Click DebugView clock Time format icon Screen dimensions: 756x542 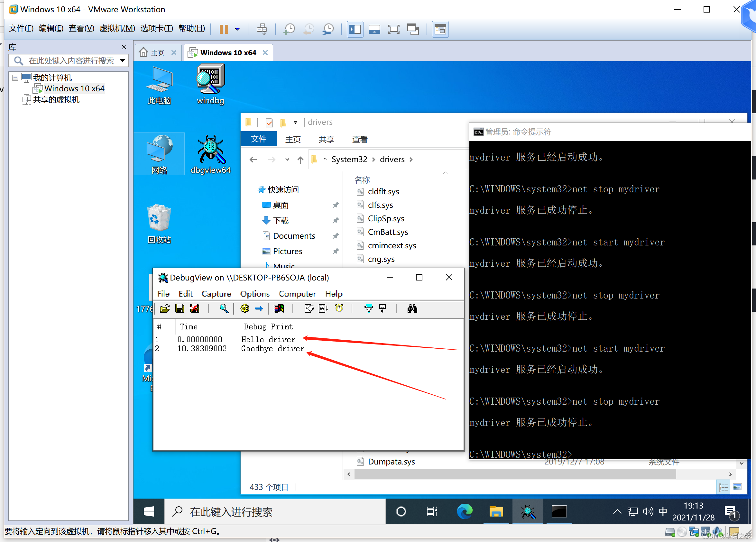tap(339, 308)
